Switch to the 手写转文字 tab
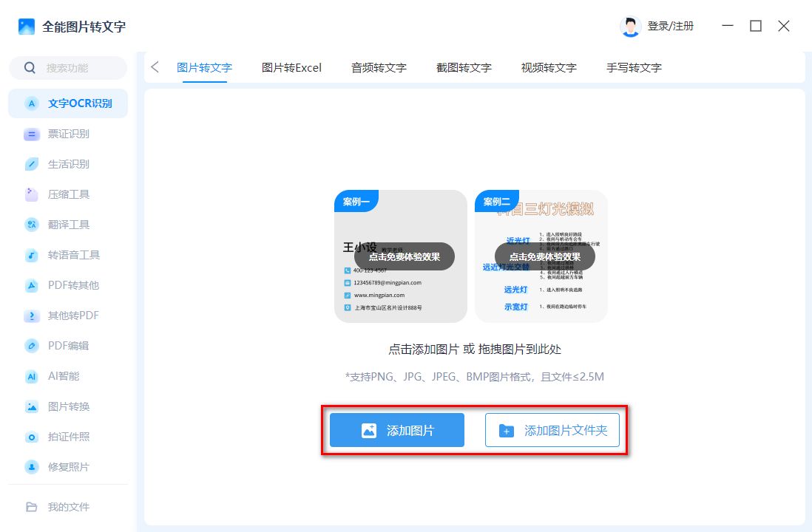Viewport: 812px width, 532px height. [x=635, y=68]
